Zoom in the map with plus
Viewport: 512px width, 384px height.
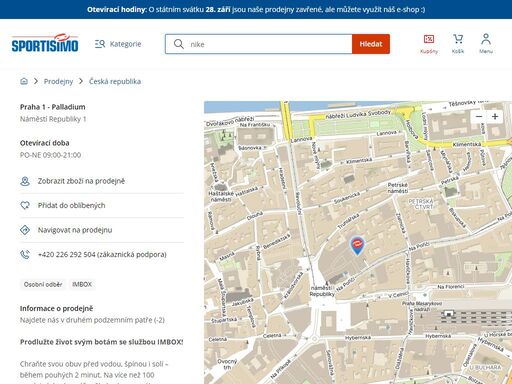point(495,117)
